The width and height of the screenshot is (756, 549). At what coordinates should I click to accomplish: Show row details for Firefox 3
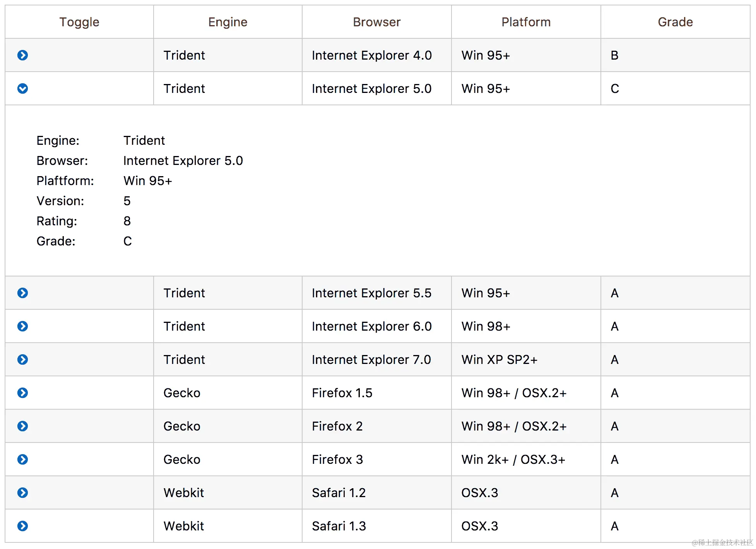click(23, 460)
